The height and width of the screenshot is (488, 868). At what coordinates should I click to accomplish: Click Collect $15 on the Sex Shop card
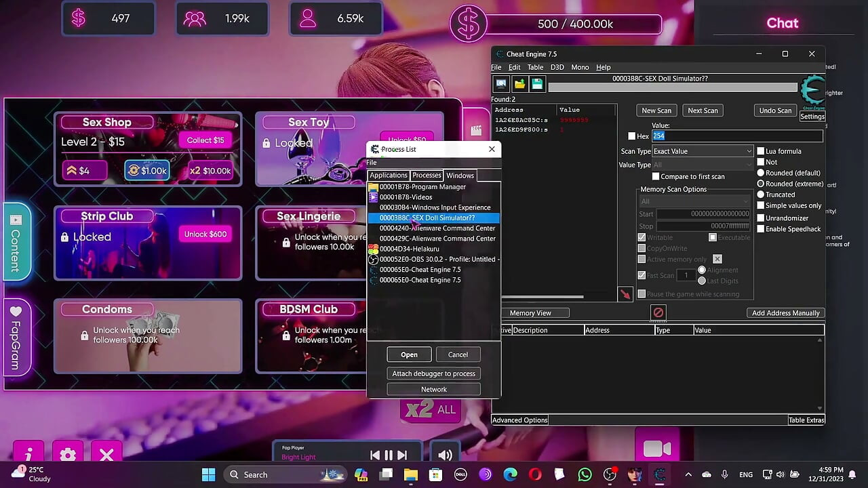pyautogui.click(x=205, y=140)
